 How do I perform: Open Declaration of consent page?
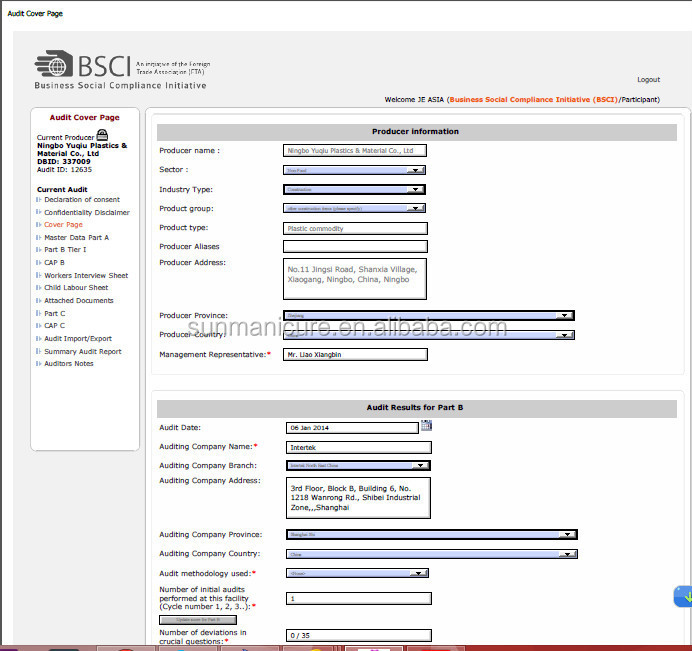coord(82,199)
